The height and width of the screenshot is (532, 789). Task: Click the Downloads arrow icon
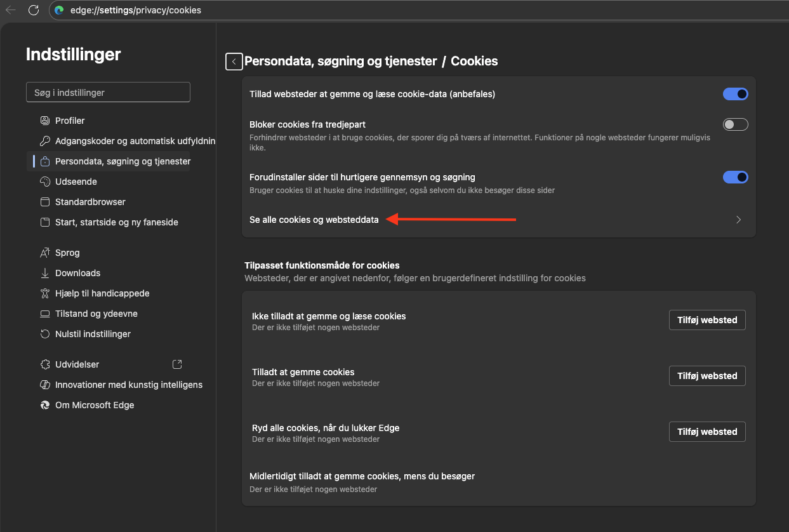(x=45, y=273)
